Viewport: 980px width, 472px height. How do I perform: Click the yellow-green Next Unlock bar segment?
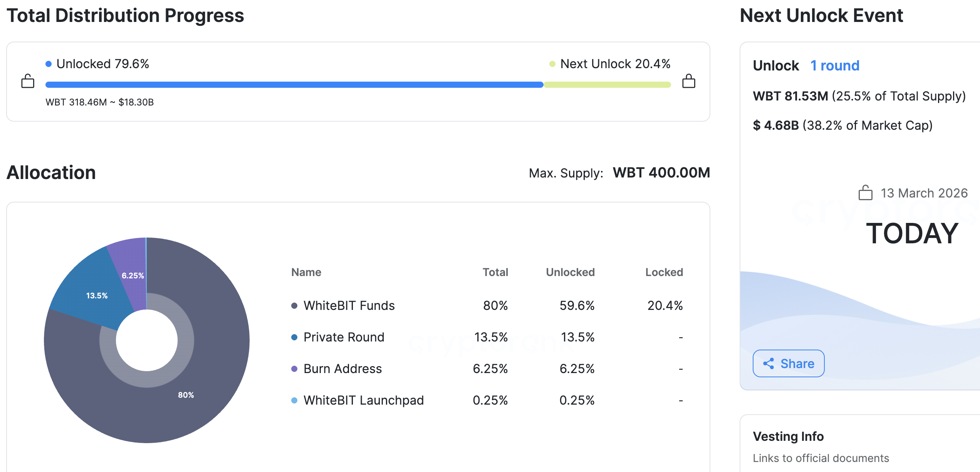(607, 85)
